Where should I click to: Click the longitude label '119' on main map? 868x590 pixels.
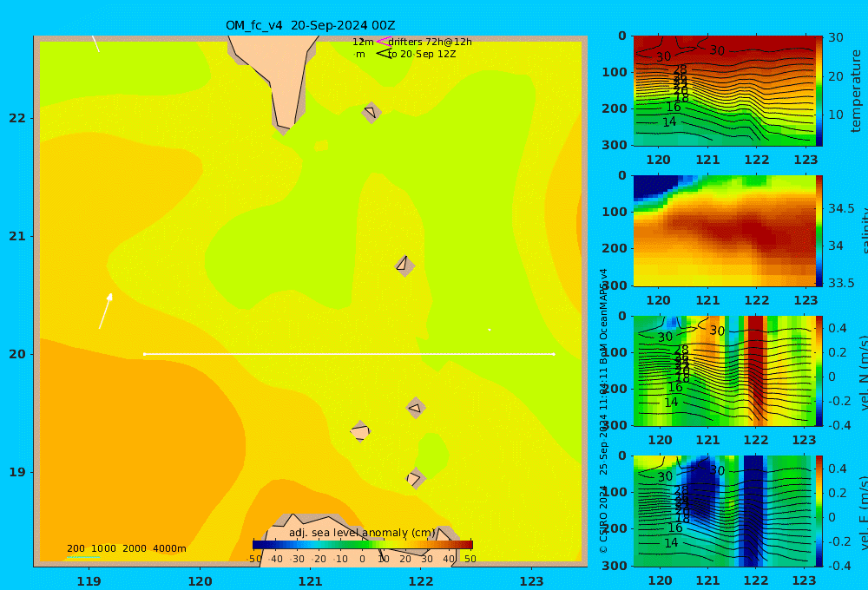pos(89,581)
